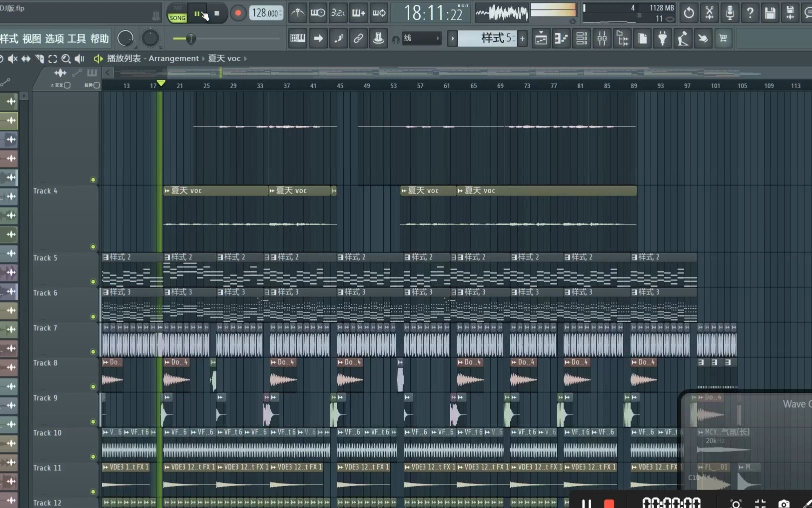This screenshot has height=508, width=812.
Task: Open the plugin picker plug icon
Action: coord(663,38)
